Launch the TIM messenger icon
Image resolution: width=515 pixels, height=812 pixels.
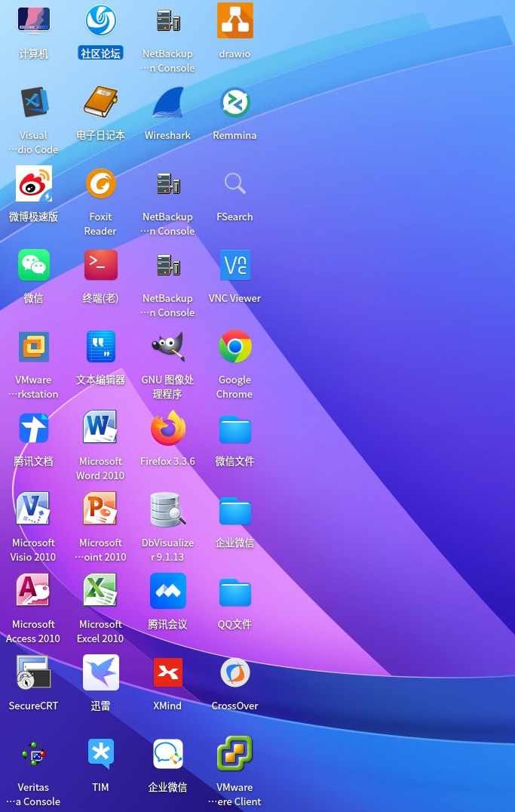[x=100, y=754]
